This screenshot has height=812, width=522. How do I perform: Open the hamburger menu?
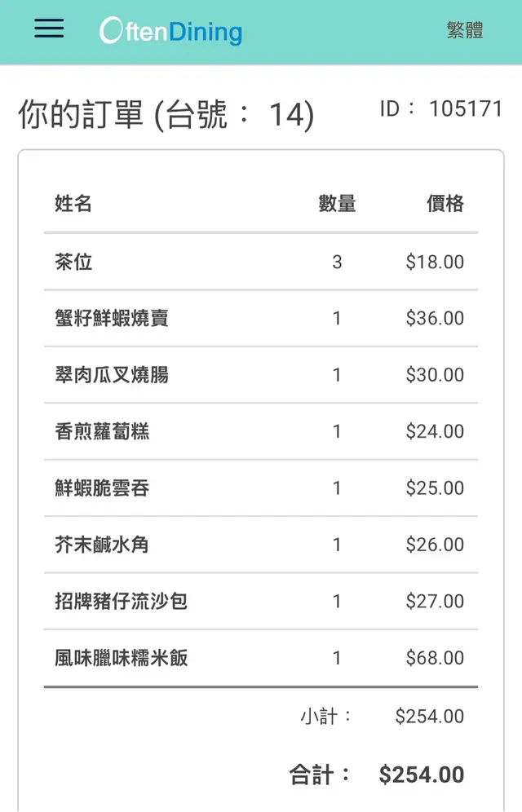tap(49, 29)
